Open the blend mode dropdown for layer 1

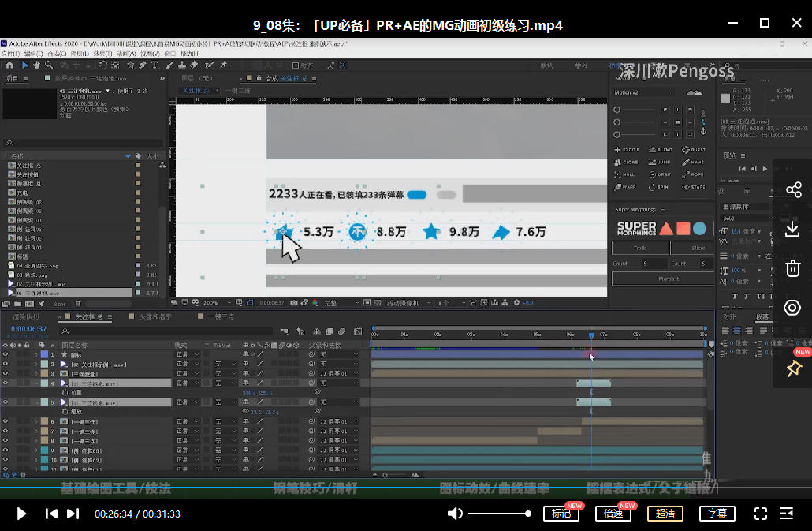tap(187, 355)
